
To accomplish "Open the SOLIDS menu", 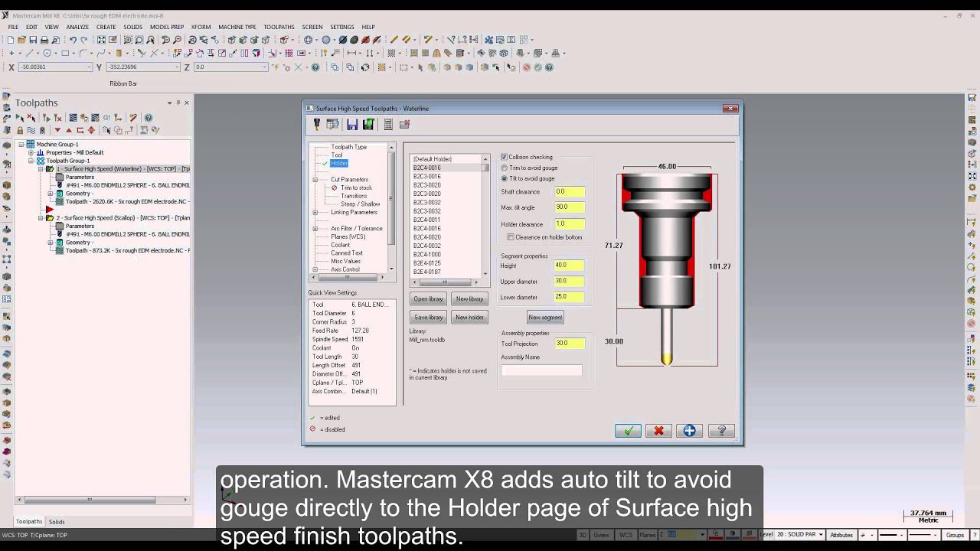I will [132, 27].
